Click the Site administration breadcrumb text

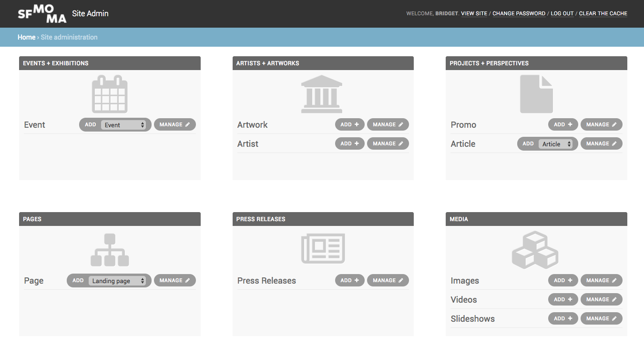pyautogui.click(x=69, y=37)
